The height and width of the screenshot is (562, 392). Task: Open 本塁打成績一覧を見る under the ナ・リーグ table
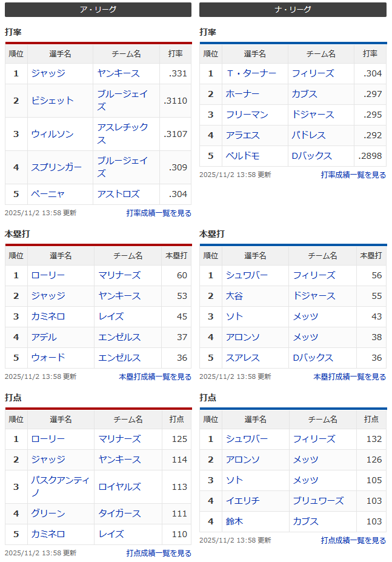point(350,376)
